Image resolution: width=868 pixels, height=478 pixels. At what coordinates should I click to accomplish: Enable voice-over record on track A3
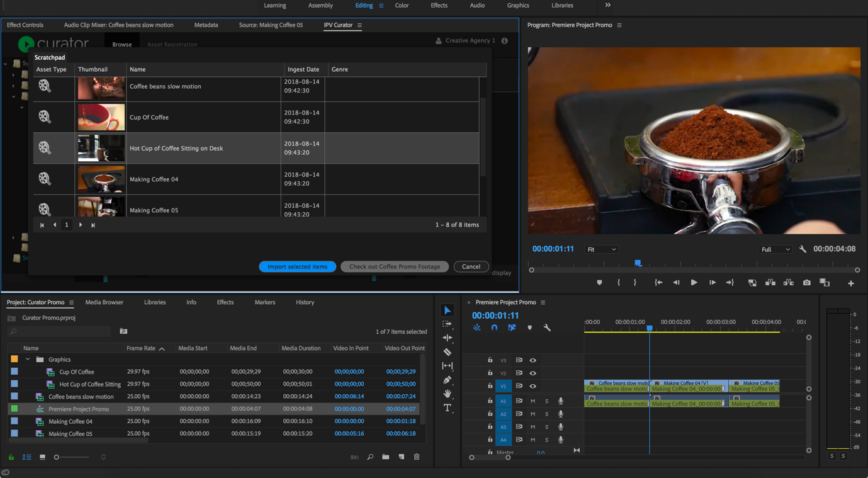coord(560,427)
